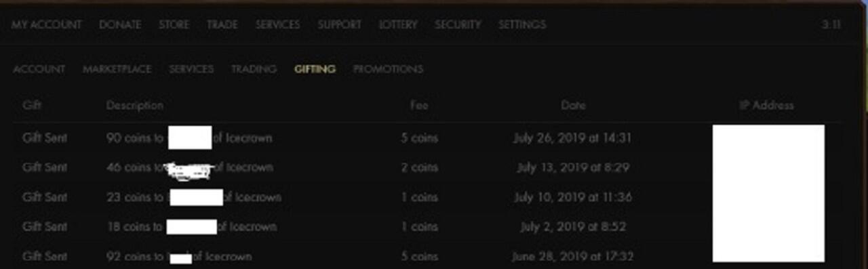Screen dimensions: 868x269
Task: Select the Gifting tab
Action: [x=315, y=69]
